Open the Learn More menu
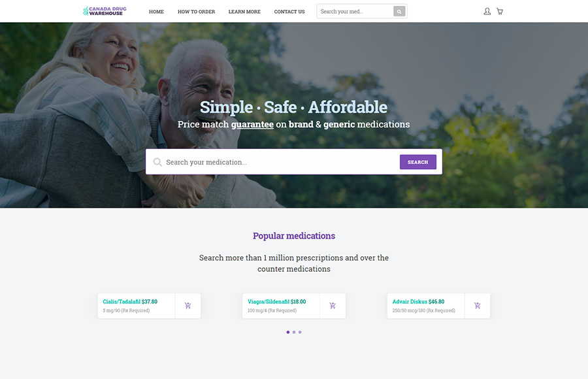Screen dimensions: 588x379 coord(244,12)
